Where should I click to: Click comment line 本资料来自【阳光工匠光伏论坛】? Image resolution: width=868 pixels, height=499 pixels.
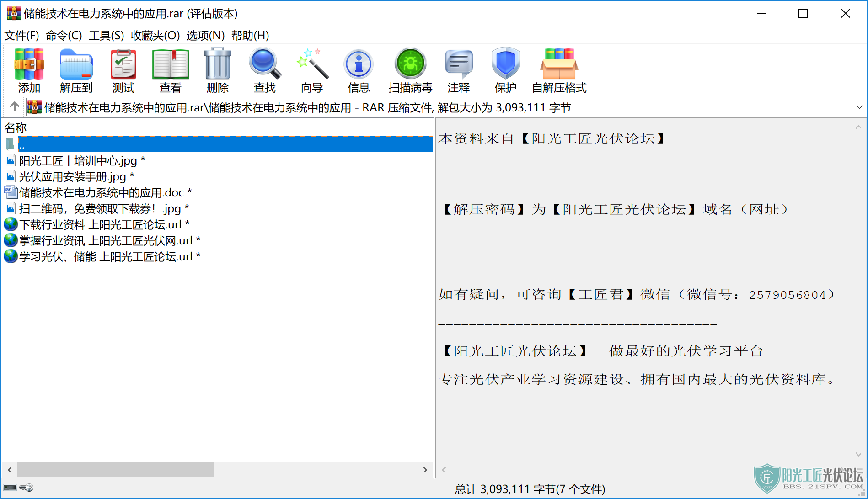[552, 138]
